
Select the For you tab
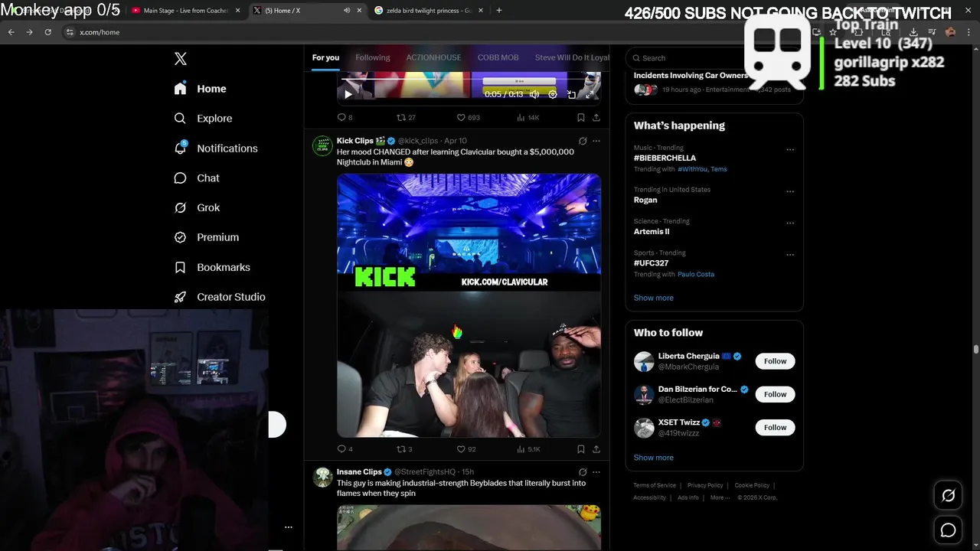pos(325,57)
